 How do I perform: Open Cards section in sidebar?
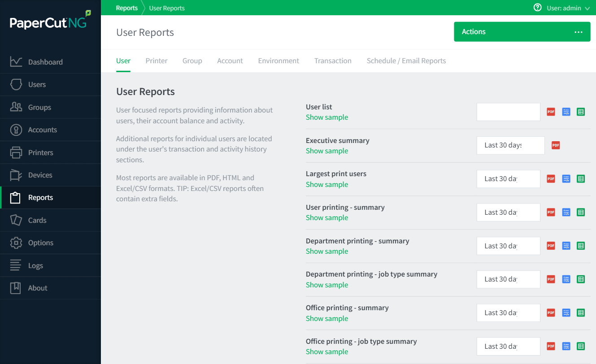(x=50, y=220)
